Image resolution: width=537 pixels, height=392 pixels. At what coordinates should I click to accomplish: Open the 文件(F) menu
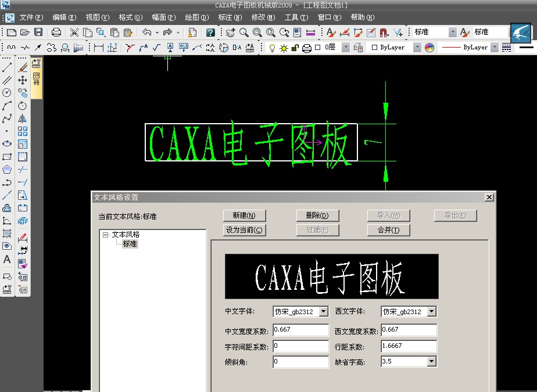[31, 17]
